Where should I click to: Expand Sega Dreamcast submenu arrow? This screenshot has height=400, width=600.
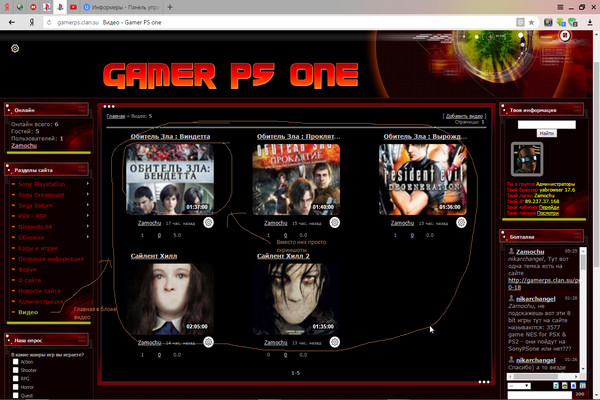coord(88,194)
